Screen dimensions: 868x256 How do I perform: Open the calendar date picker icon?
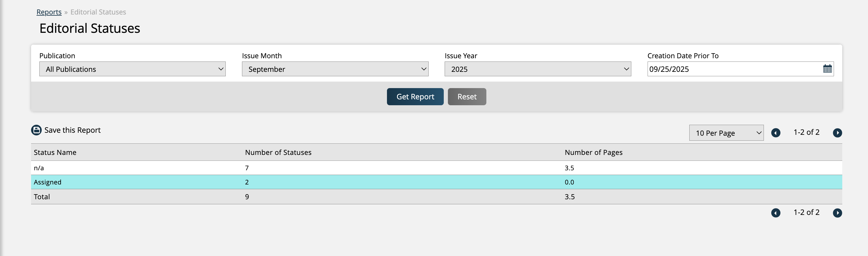click(x=827, y=69)
